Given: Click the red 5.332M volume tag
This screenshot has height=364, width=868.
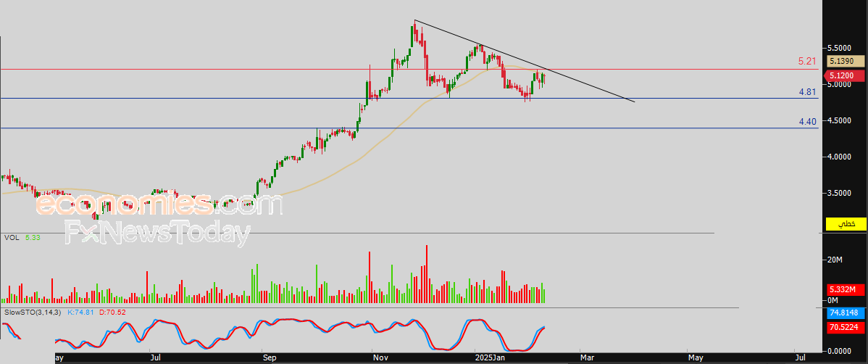Looking at the screenshot, I should (x=846, y=290).
